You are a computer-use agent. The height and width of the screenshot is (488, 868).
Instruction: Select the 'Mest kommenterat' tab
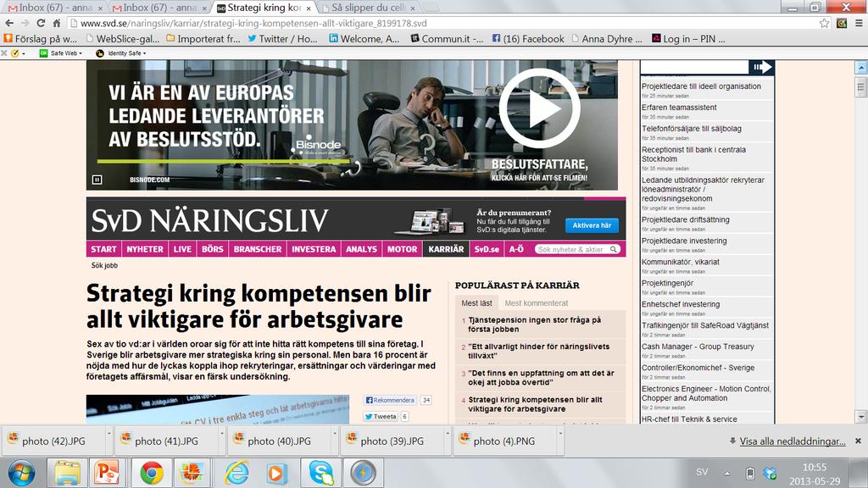537,303
